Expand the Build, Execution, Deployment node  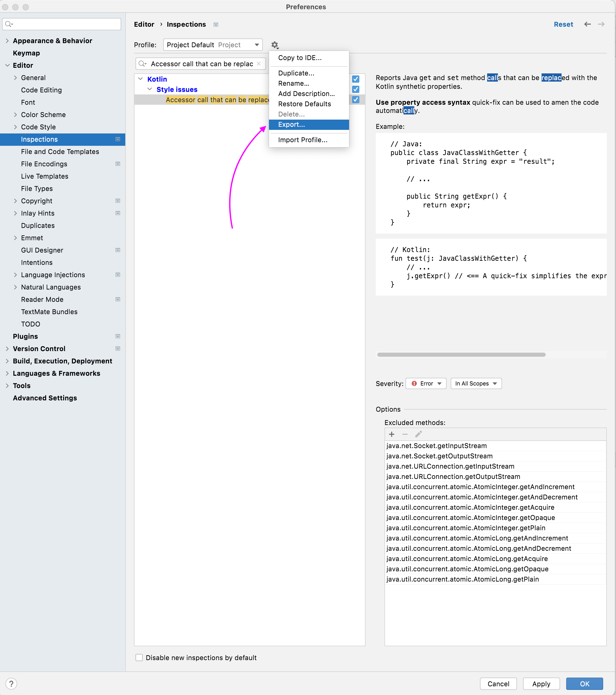pos(7,361)
